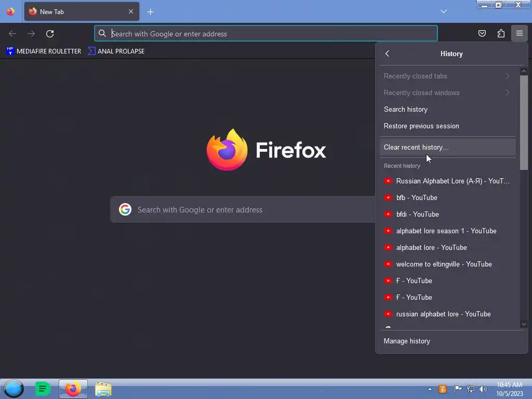Click the search magnifier in address bar
The width and height of the screenshot is (532, 399).
point(102,33)
